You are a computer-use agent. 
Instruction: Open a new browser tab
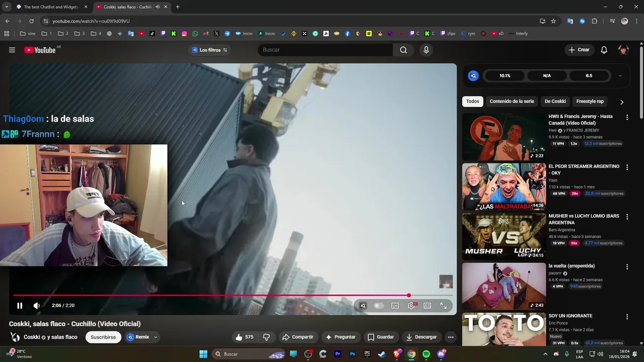pyautogui.click(x=178, y=7)
